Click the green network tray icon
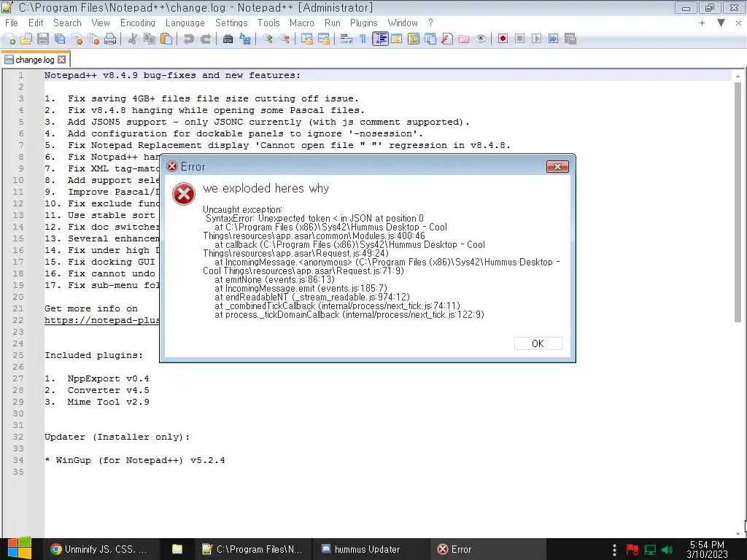 point(650,550)
